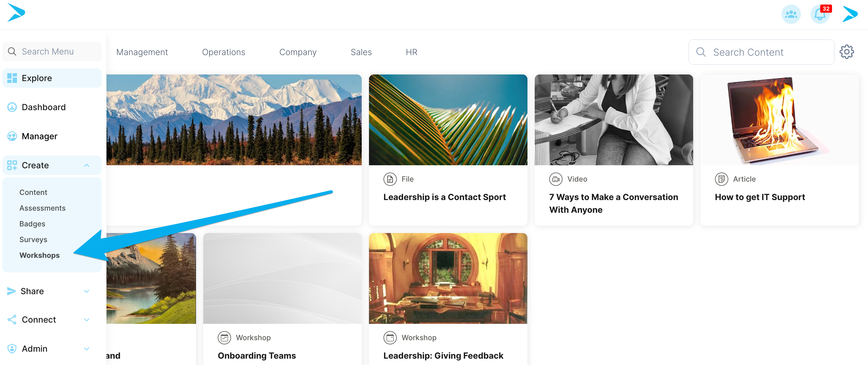Click the palm leaf thumbnail

tap(448, 120)
